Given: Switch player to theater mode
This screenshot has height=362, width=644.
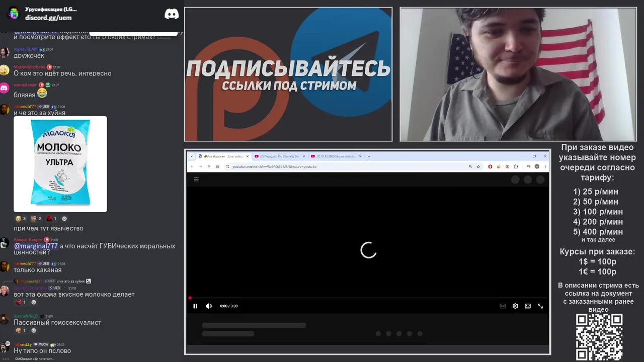Looking at the screenshot, I should click(528, 306).
